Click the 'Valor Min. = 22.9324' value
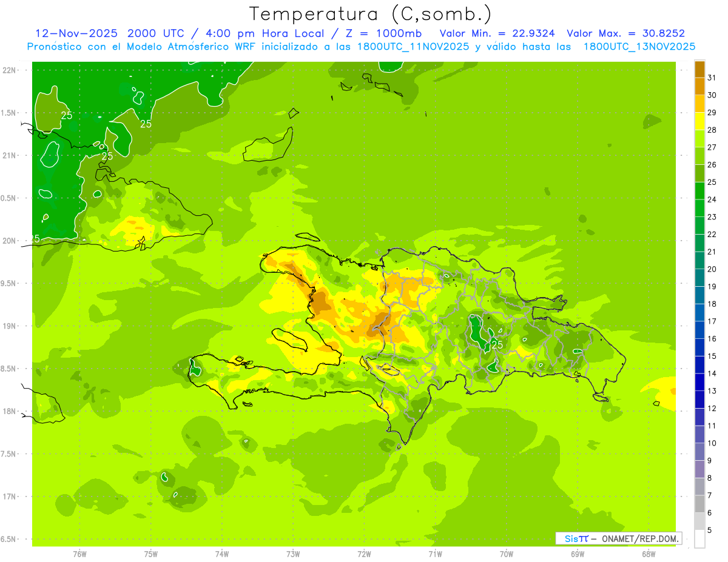This screenshot has width=728, height=562. (498, 33)
